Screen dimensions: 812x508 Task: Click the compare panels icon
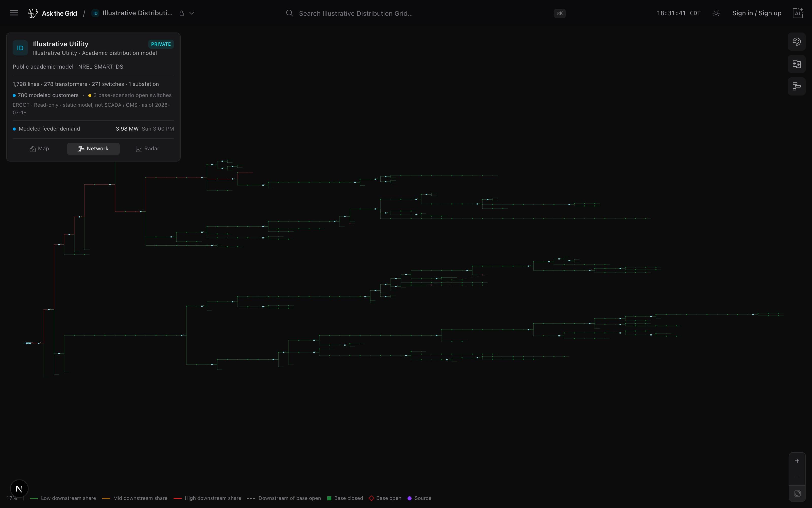[x=797, y=64]
